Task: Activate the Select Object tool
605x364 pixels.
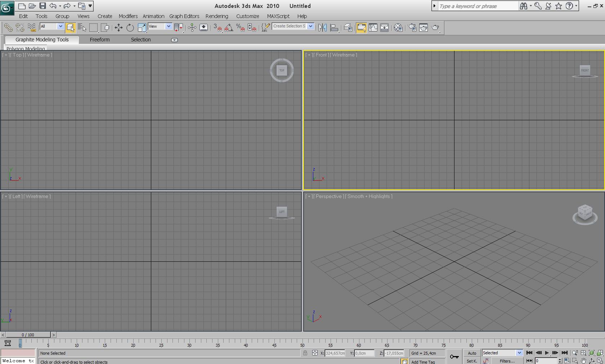Action: pos(70,27)
